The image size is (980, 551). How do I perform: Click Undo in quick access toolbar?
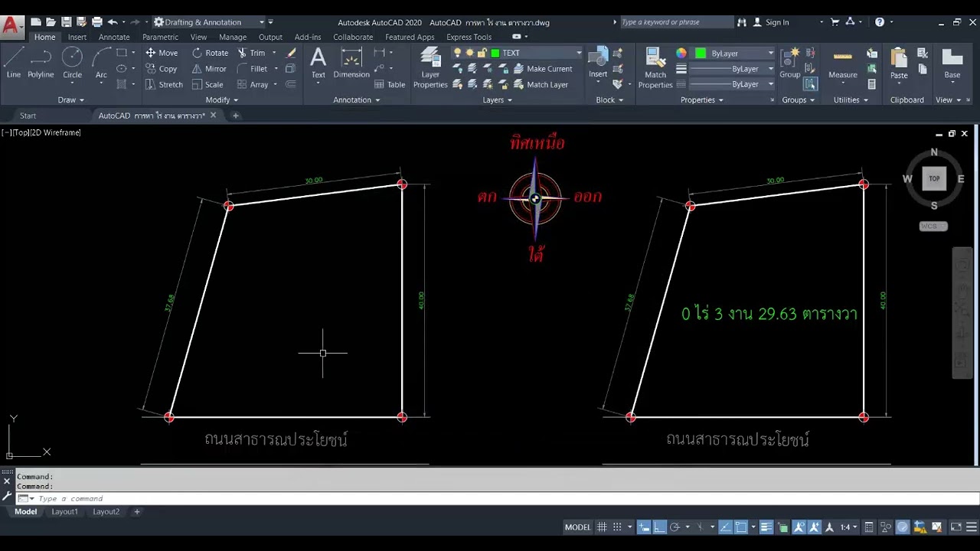tap(113, 22)
